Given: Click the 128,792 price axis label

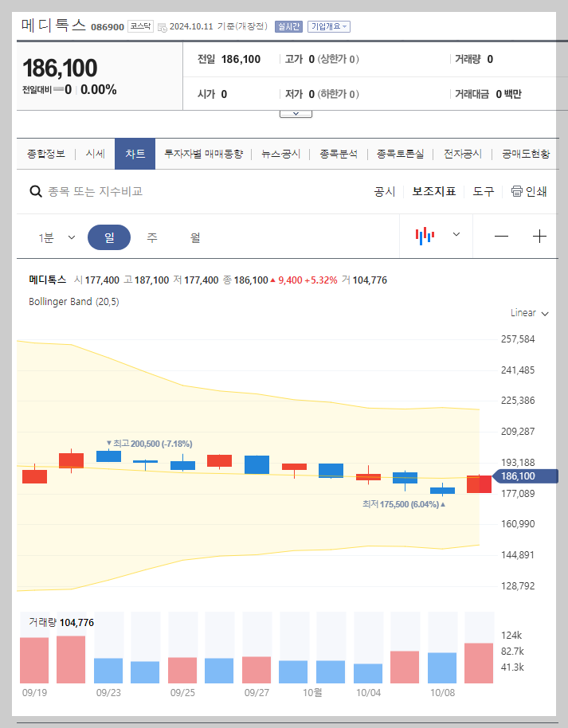Looking at the screenshot, I should (x=517, y=586).
